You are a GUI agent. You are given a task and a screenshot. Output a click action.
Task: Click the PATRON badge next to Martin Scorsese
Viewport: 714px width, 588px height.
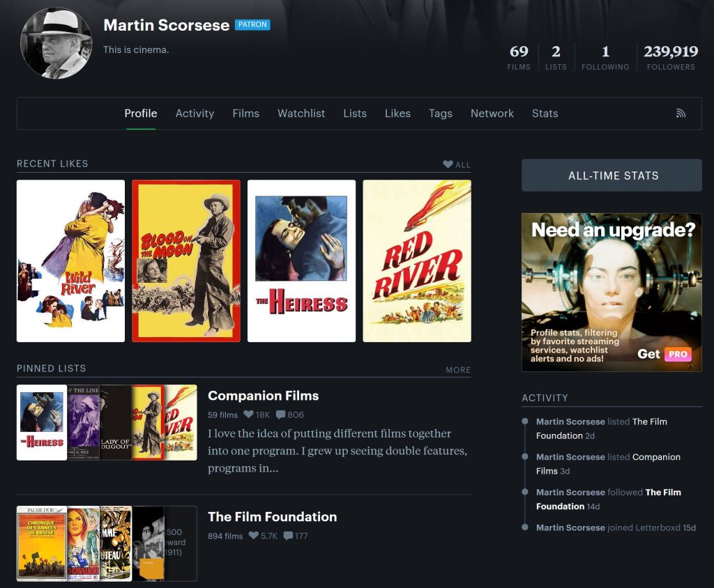point(252,24)
